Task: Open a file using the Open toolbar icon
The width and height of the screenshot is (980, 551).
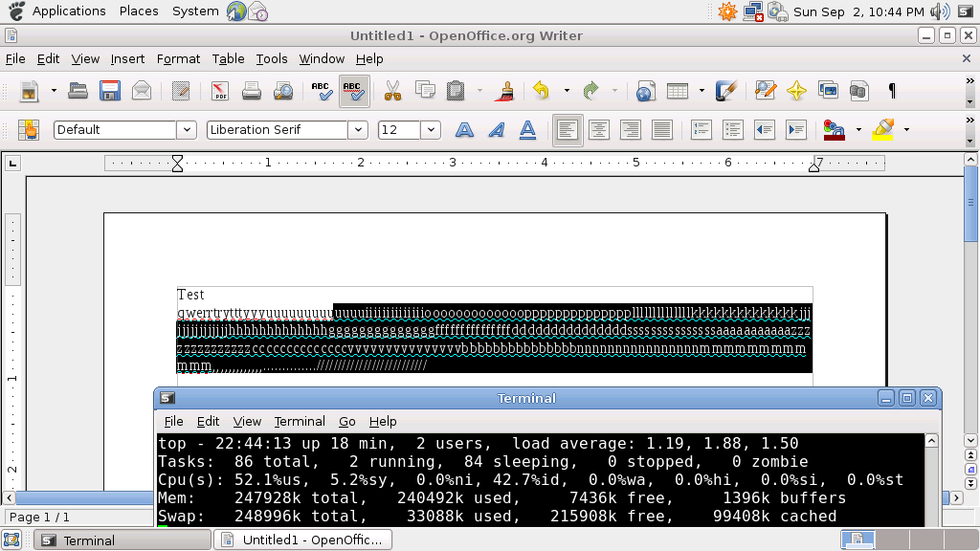Action: tap(78, 91)
